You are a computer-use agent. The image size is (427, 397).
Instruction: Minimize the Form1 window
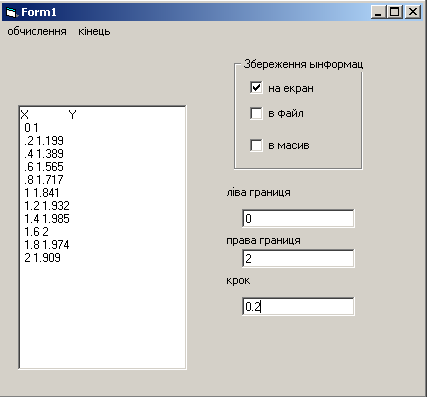[x=378, y=12]
